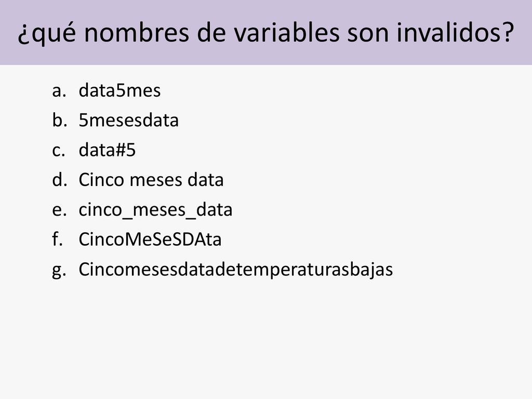Click the list marker letter b.
Screen dimensions: 532x399
[59, 121]
